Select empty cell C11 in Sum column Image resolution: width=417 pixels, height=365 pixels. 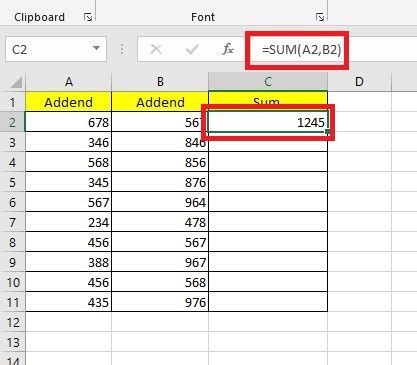click(x=268, y=302)
